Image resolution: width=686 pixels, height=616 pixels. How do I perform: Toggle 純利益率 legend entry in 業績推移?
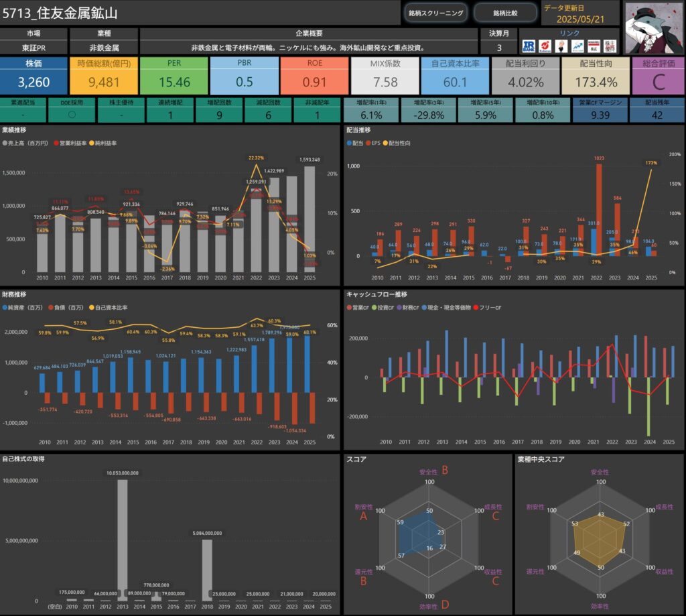(103, 143)
